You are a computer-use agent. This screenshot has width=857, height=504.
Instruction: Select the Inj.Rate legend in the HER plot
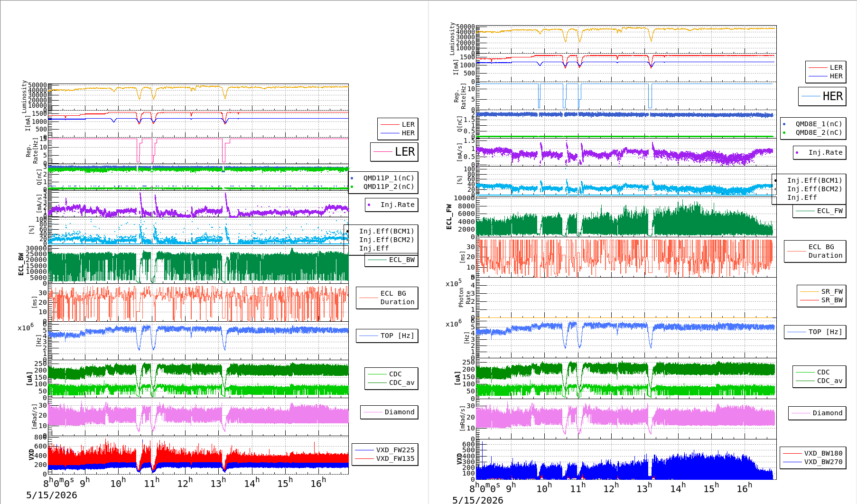point(820,153)
